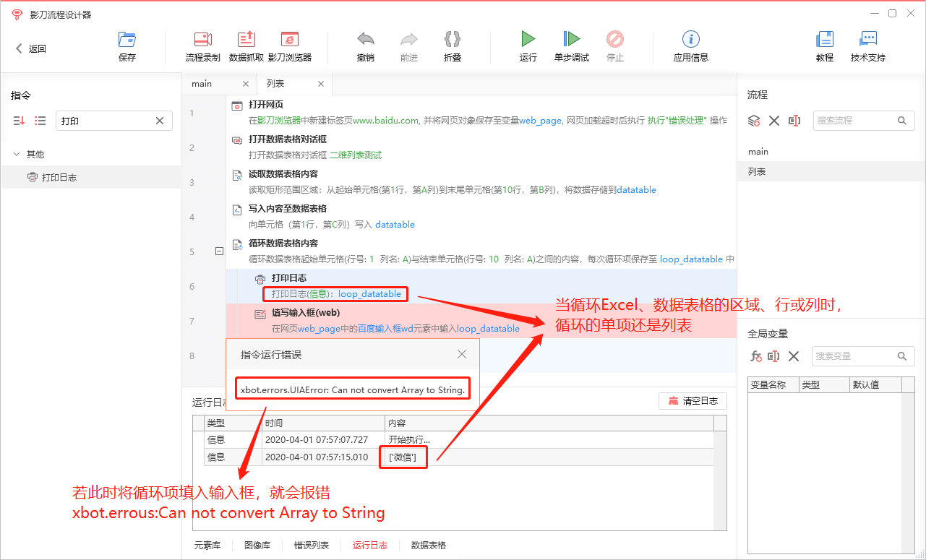Collapse the loop block at line 5
The width and height of the screenshot is (926, 560).
click(219, 251)
